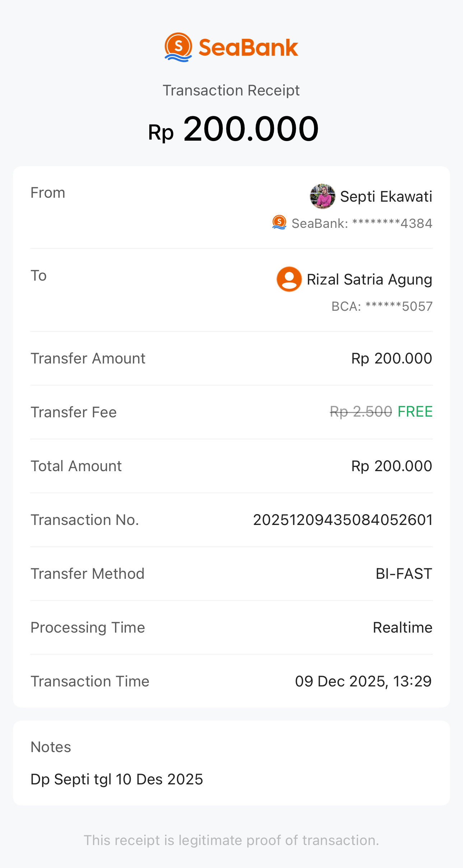
Task: Click the BCA account number ending 5057
Action: coord(382,306)
